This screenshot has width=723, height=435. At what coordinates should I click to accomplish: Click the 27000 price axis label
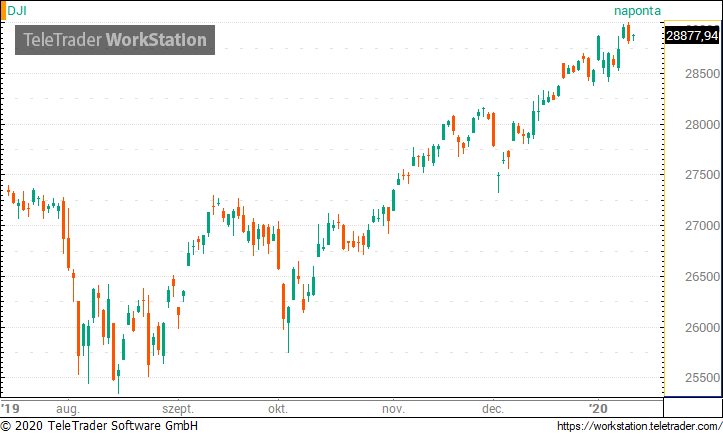point(702,226)
